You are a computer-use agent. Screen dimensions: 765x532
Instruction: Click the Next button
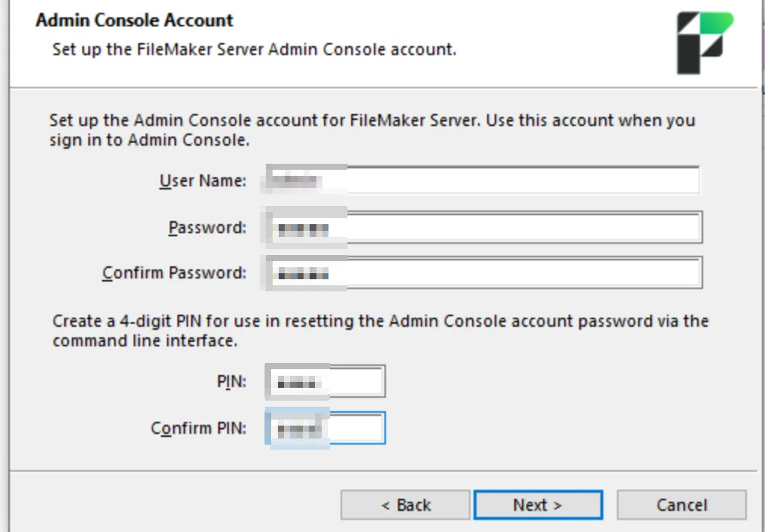click(538, 505)
